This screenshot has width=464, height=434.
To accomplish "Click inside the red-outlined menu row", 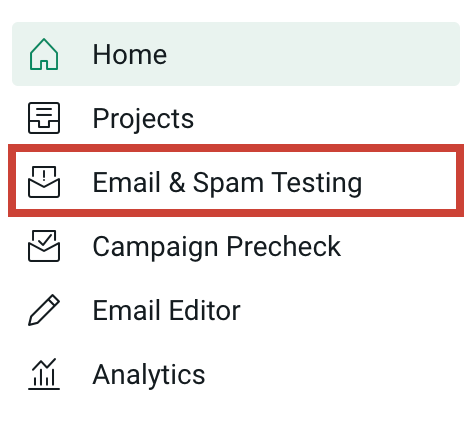I will tap(236, 180).
